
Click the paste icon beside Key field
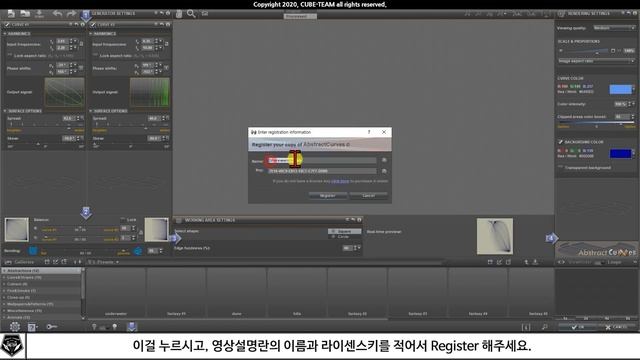point(384,171)
